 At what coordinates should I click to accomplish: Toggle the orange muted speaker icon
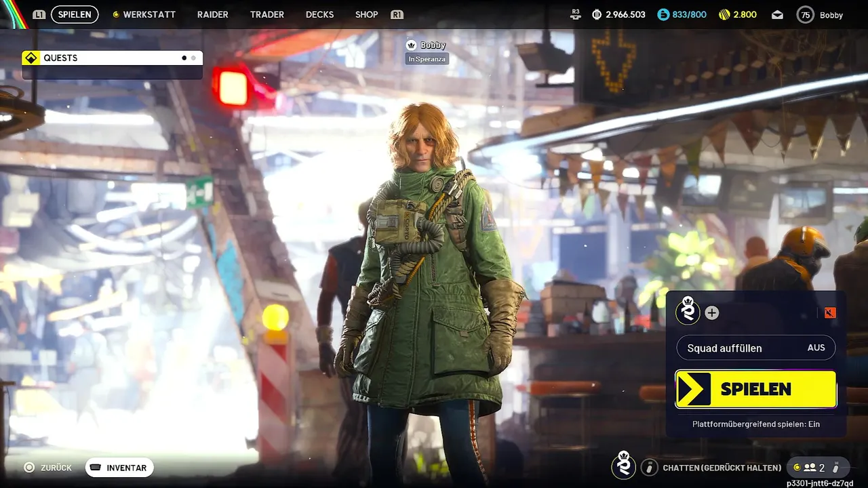[830, 312]
